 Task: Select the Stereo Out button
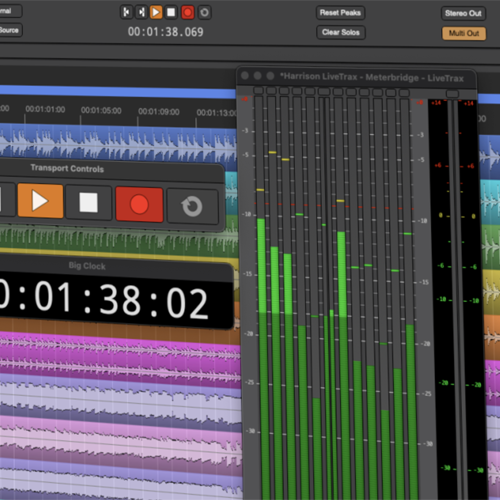point(463,14)
